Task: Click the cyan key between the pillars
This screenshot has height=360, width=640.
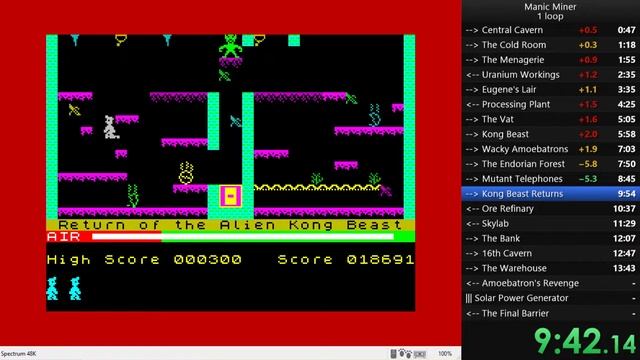Action: click(236, 121)
